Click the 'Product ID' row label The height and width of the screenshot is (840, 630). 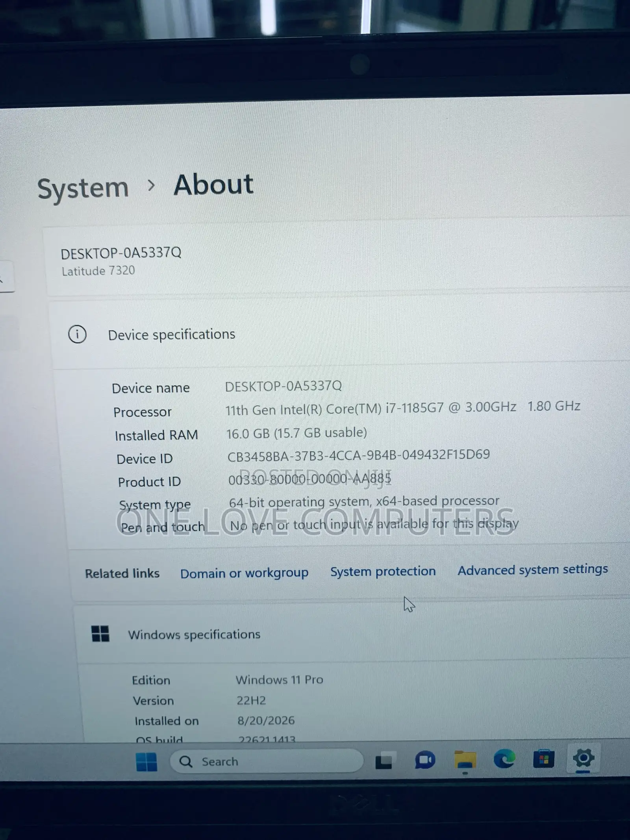pyautogui.click(x=149, y=482)
